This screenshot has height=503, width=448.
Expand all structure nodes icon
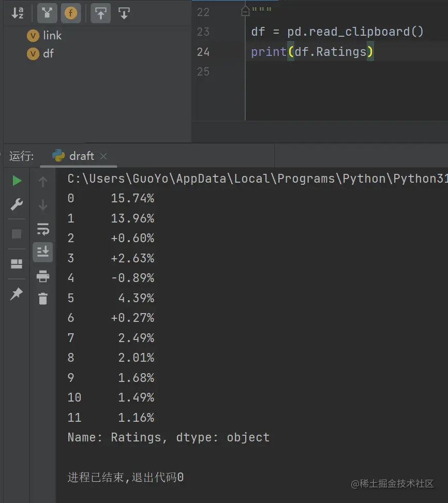coord(101,13)
